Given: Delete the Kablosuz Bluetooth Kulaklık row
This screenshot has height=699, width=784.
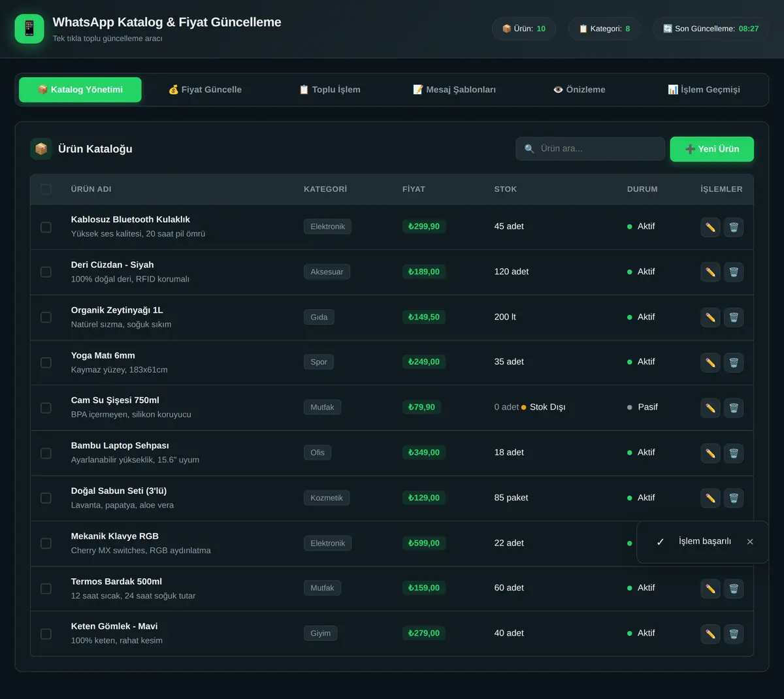Looking at the screenshot, I should (x=734, y=227).
